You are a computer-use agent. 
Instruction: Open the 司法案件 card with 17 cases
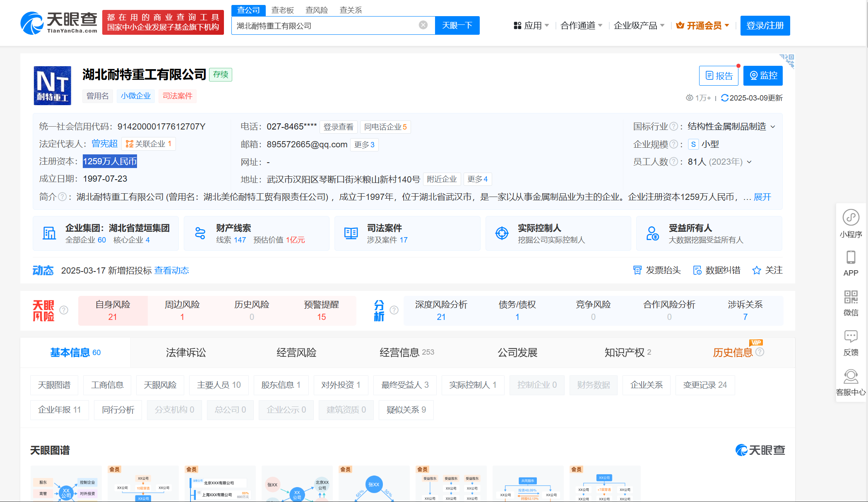[x=407, y=233]
